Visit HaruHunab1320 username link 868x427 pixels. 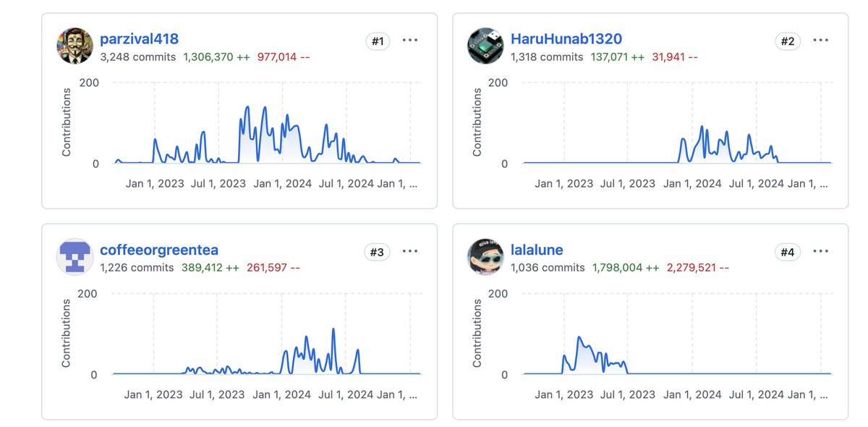pyautogui.click(x=566, y=39)
